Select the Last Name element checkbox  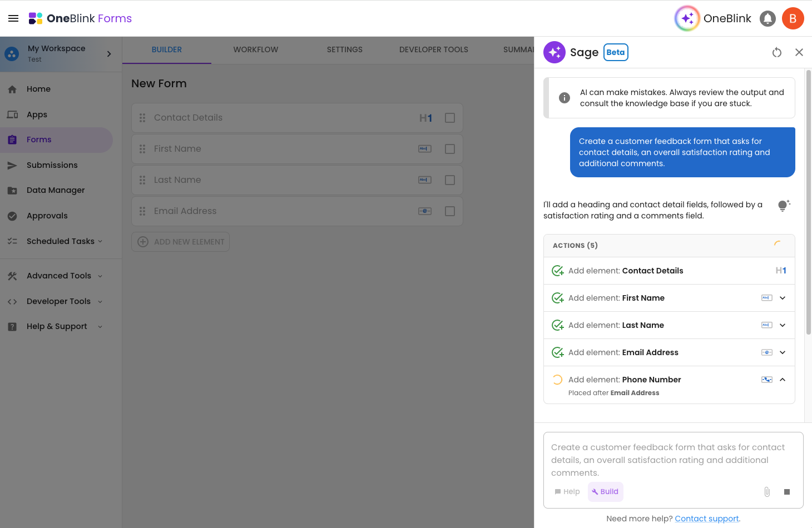pos(450,180)
